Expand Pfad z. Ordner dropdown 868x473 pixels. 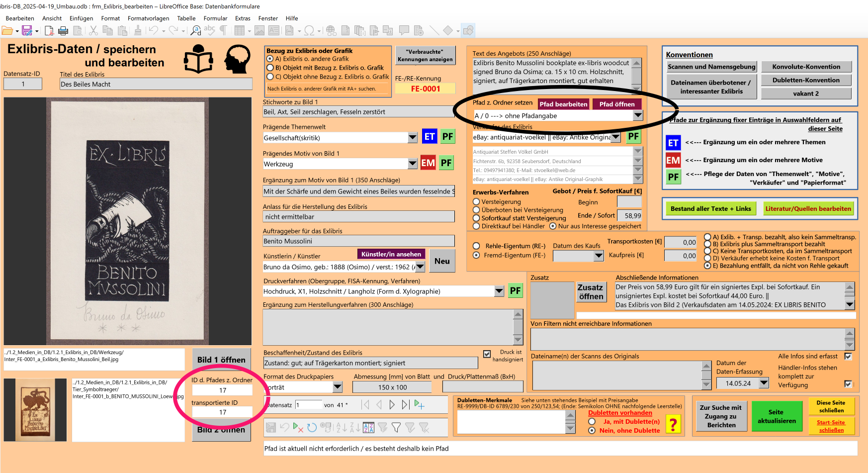(x=638, y=115)
